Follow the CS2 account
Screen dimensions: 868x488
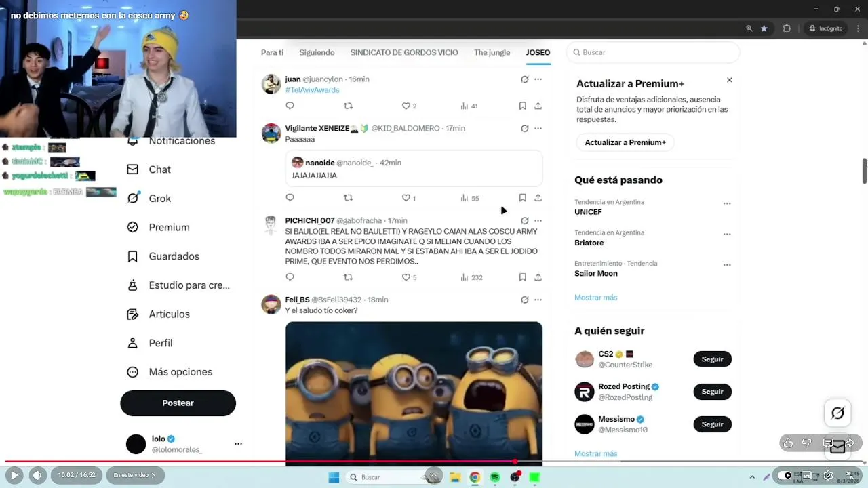(x=712, y=359)
